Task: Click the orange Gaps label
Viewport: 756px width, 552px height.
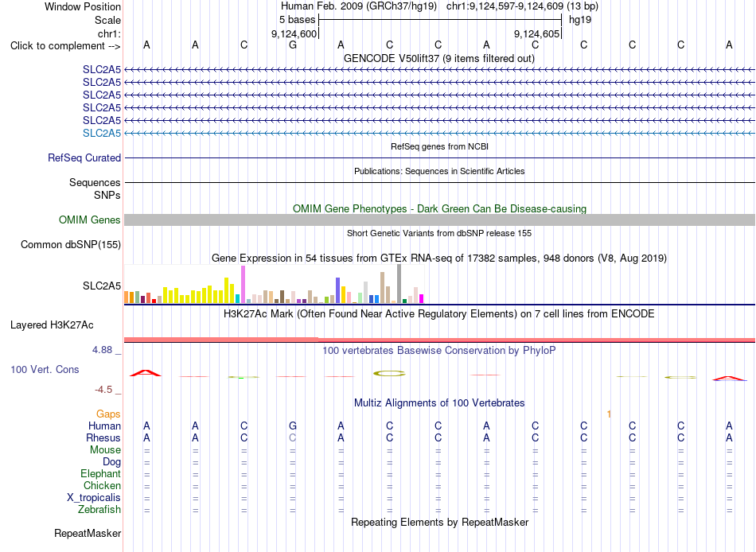Action: (108, 414)
